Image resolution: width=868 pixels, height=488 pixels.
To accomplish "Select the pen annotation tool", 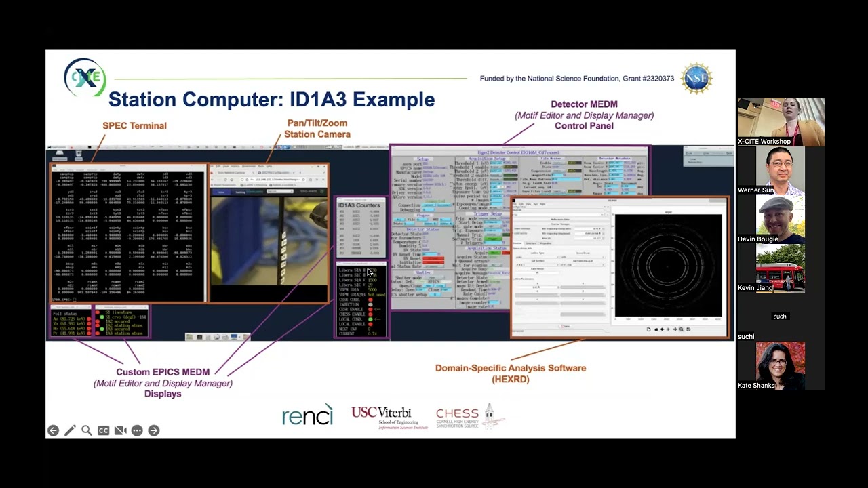I will click(70, 430).
